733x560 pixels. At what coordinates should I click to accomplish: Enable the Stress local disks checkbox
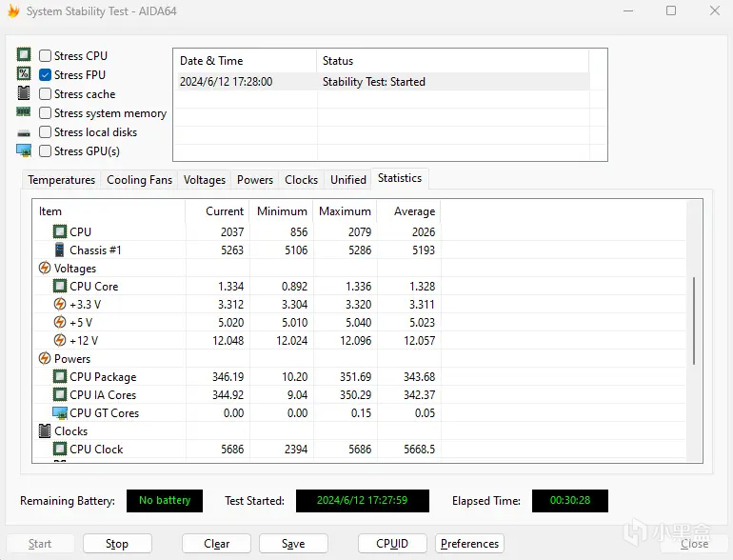(46, 132)
